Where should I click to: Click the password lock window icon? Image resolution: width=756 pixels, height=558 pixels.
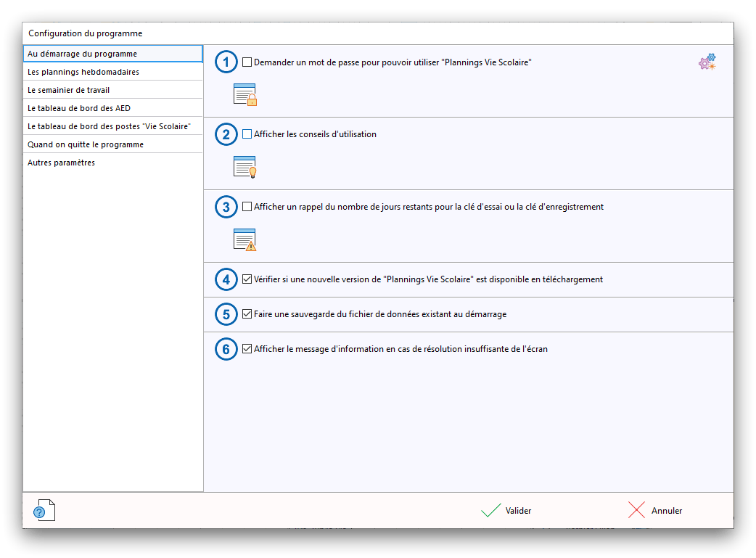[x=245, y=94]
